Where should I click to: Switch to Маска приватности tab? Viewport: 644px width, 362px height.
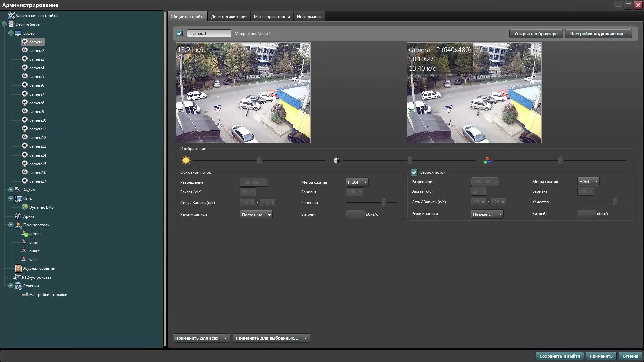pyautogui.click(x=272, y=16)
